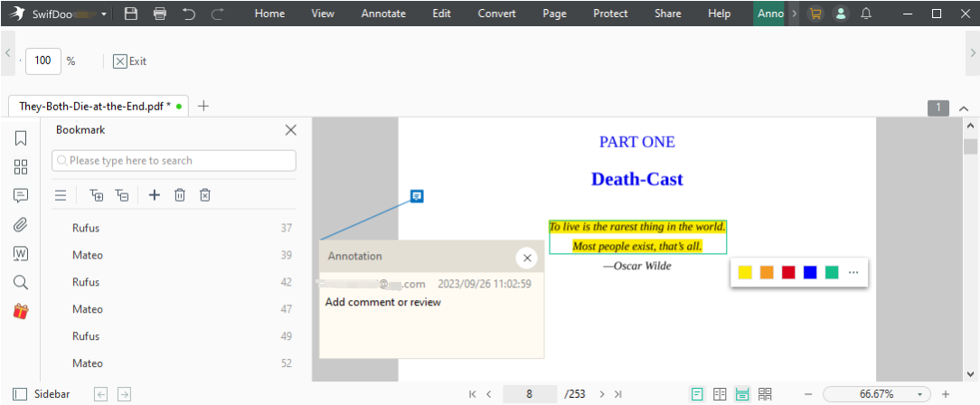This screenshot has width=980, height=405.
Task: Choose the orange highlight color
Action: tap(767, 272)
